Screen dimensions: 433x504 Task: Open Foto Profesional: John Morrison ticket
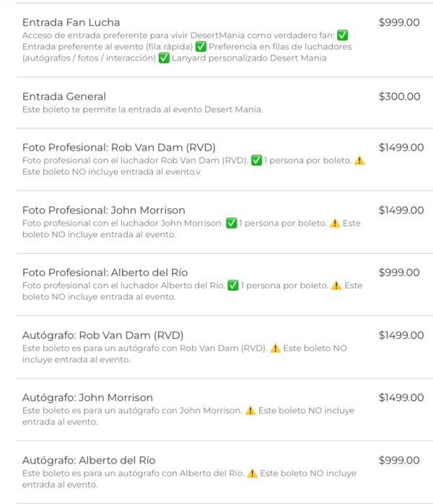pyautogui.click(x=104, y=211)
